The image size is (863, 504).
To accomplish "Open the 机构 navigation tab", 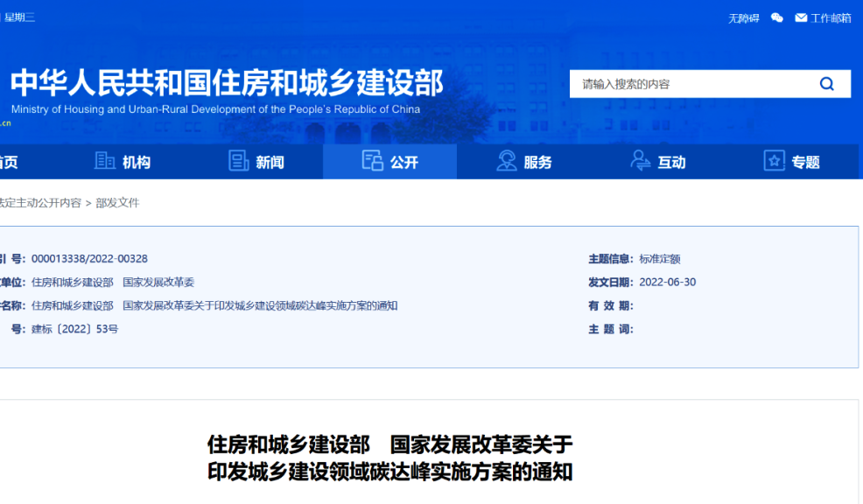I will click(123, 161).
